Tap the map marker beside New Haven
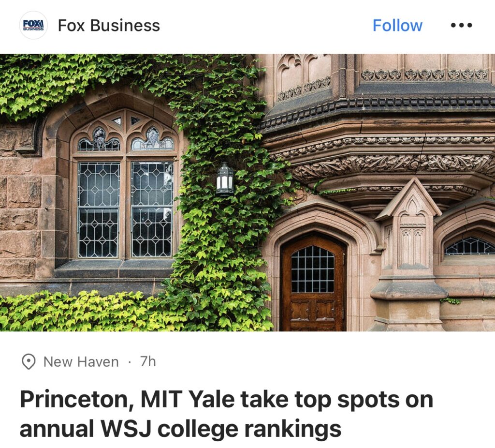 [x=29, y=361]
